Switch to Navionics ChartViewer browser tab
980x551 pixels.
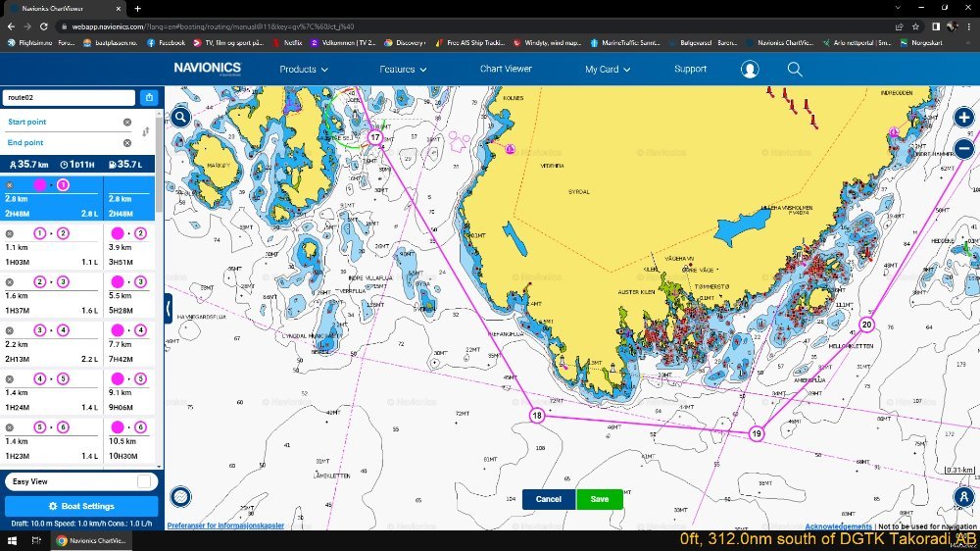coord(65,9)
